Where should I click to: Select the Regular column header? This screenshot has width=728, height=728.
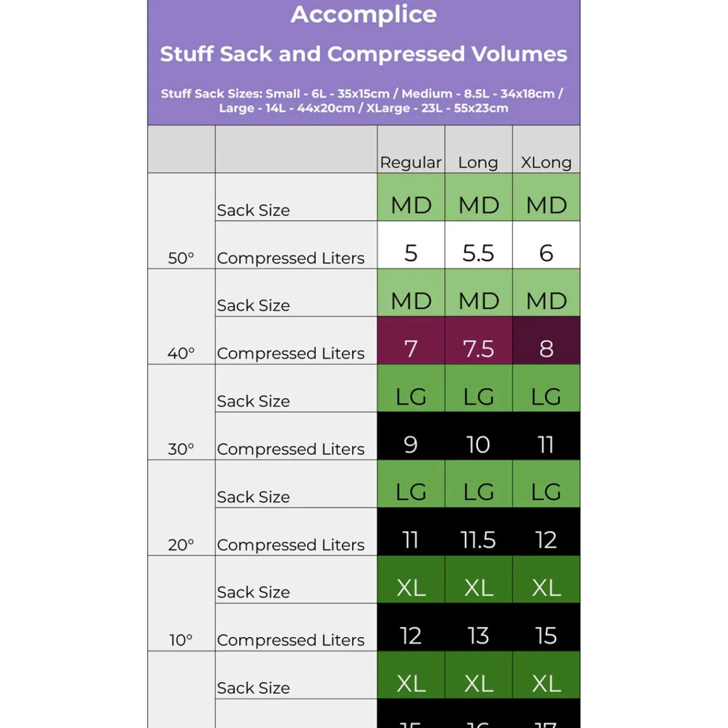click(x=411, y=162)
